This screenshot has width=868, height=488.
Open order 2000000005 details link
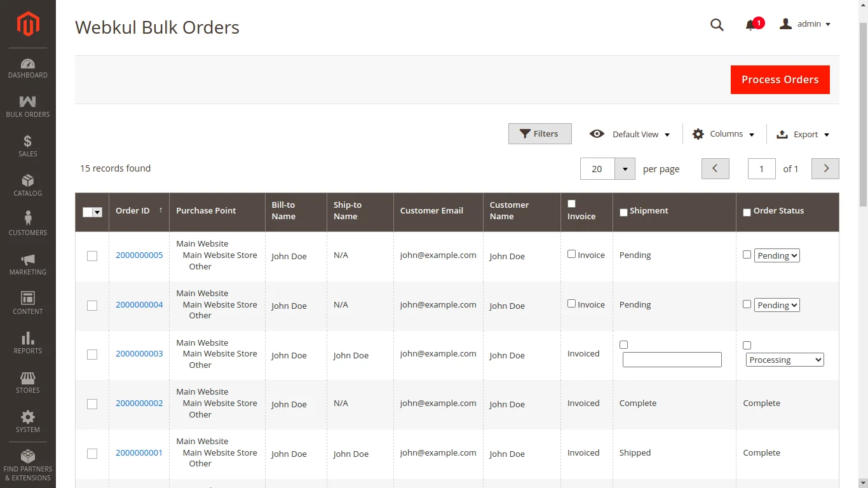point(139,255)
